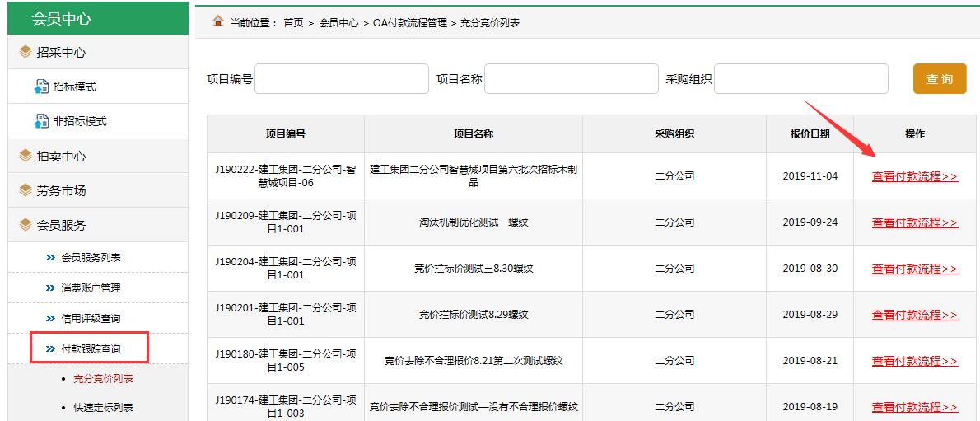980x421 pixels.
Task: Click project number J190222 智慧城项目-06 cell
Action: click(286, 175)
